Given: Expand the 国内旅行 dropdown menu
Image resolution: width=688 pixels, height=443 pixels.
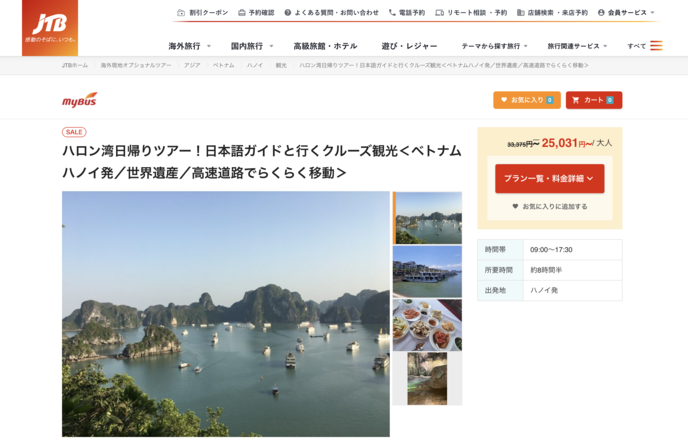Looking at the screenshot, I should 252,46.
